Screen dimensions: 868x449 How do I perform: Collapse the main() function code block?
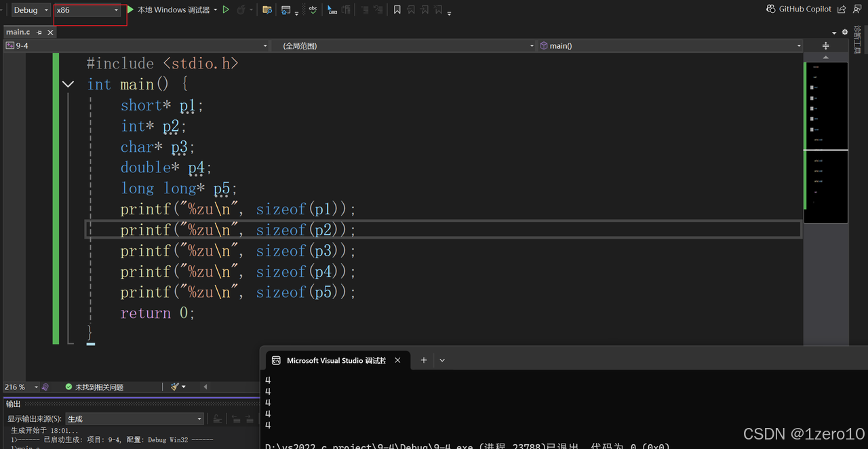tap(67, 85)
